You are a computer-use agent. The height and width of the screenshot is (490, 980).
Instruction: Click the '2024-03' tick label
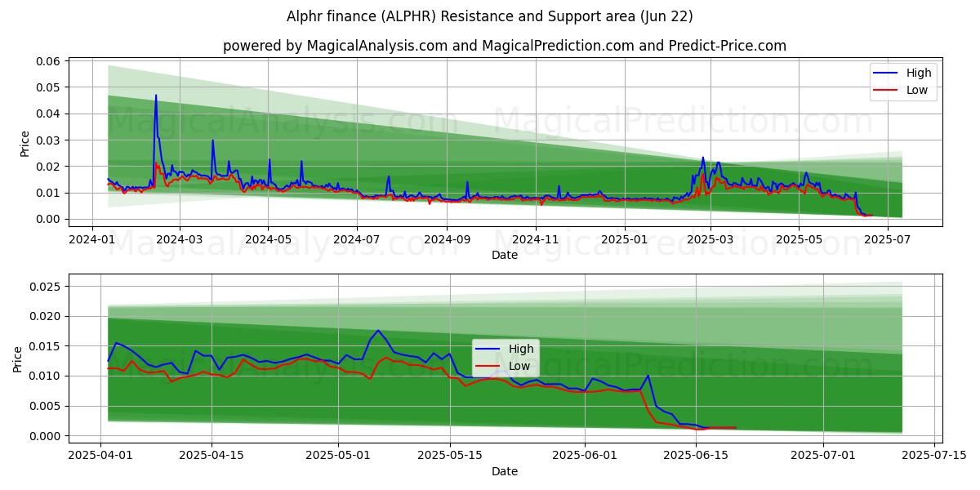coord(179,239)
